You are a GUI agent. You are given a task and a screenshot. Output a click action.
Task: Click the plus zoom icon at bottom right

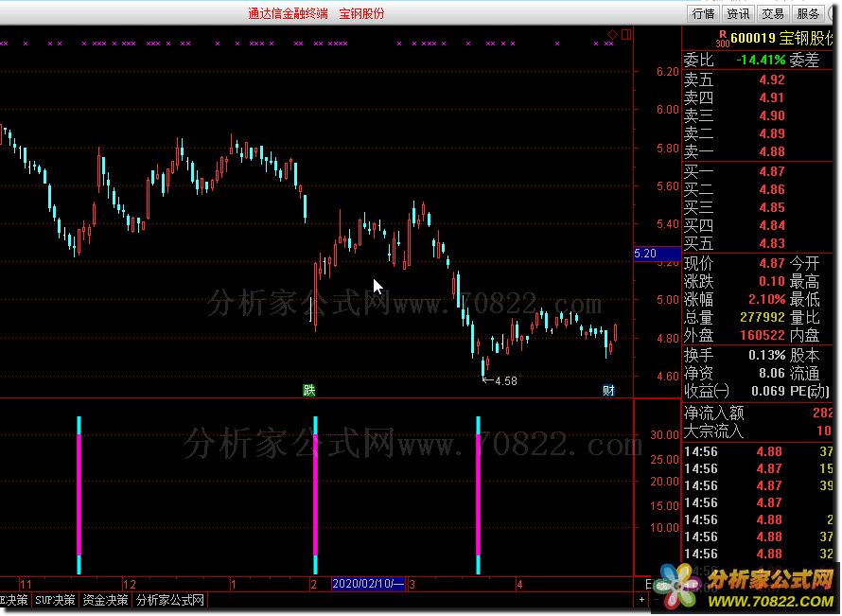pyautogui.click(x=641, y=599)
